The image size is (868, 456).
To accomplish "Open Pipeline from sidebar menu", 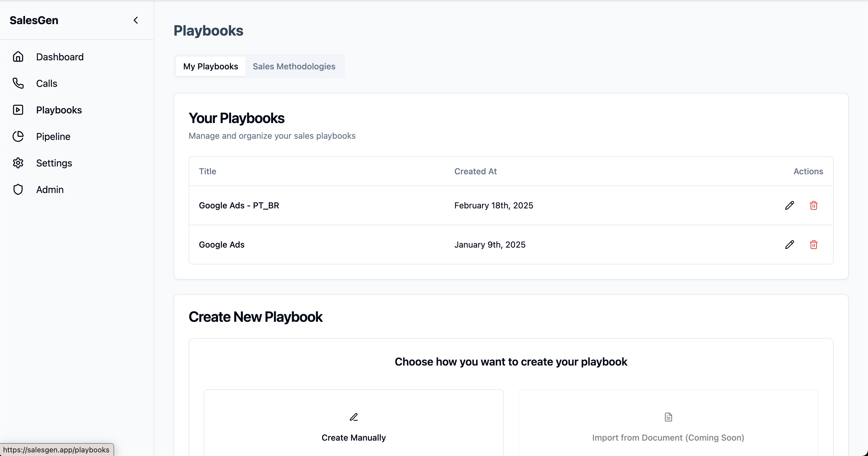I will point(53,137).
